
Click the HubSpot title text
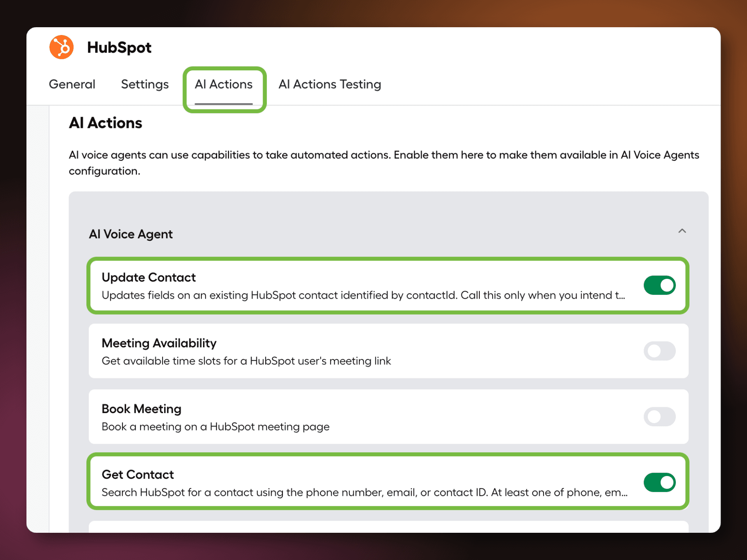[119, 47]
